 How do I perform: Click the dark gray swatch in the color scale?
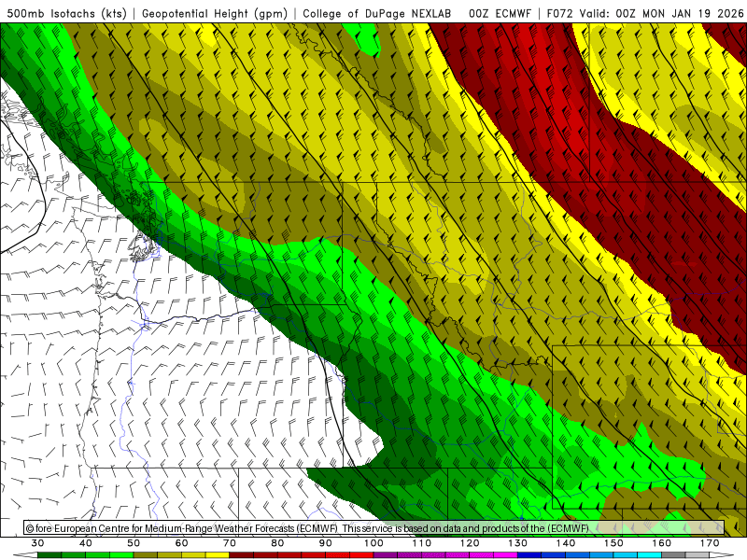coord(673,554)
